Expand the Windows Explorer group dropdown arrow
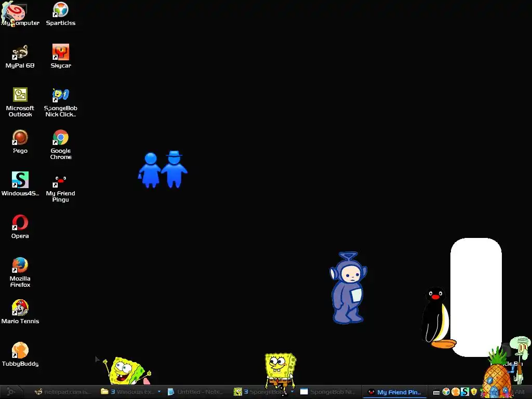 tap(159, 392)
